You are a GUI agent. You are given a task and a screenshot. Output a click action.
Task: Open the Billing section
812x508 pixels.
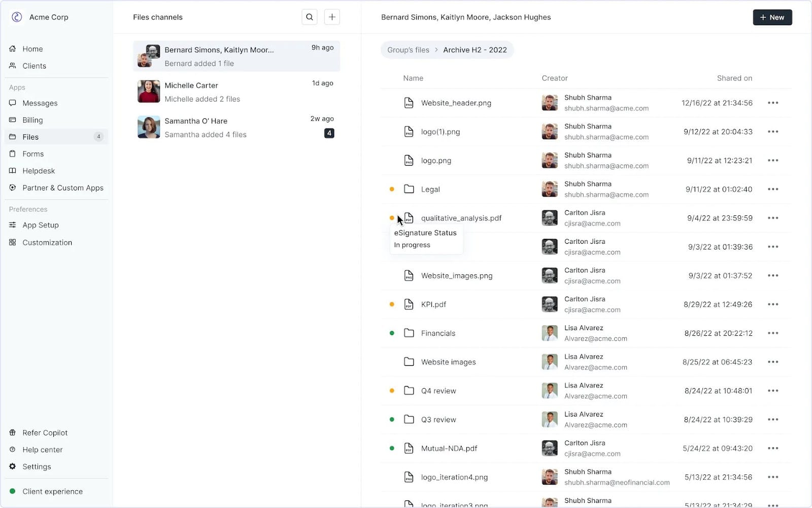coord(32,120)
